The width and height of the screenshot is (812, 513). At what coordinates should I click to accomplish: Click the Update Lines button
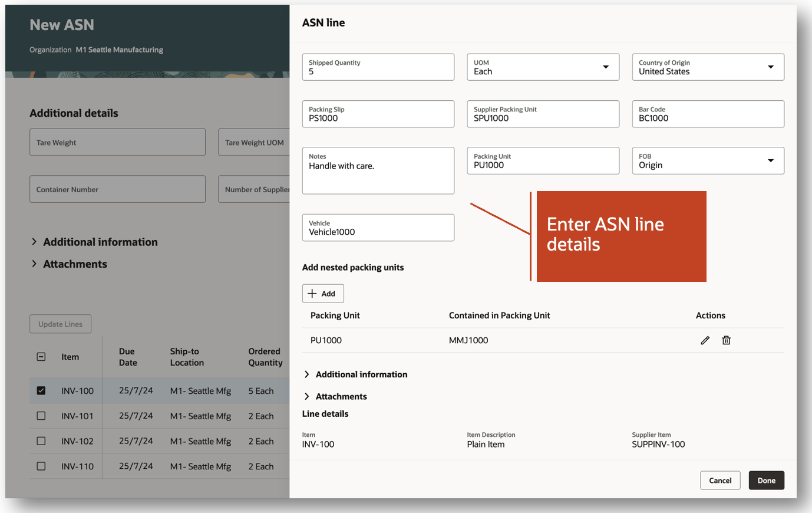tap(61, 324)
